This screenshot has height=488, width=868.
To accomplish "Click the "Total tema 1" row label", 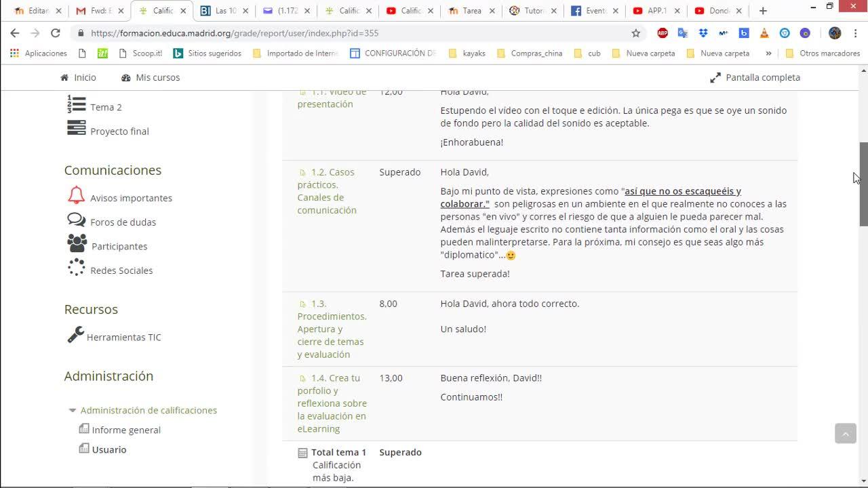I will coord(338,452).
